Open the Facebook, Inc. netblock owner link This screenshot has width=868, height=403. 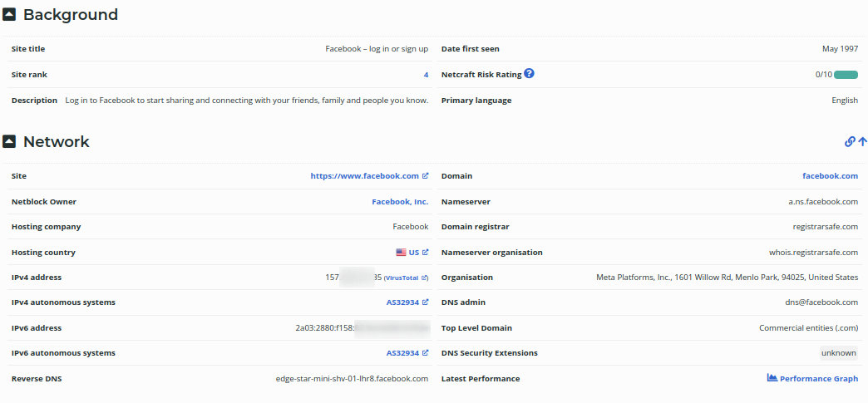click(400, 202)
